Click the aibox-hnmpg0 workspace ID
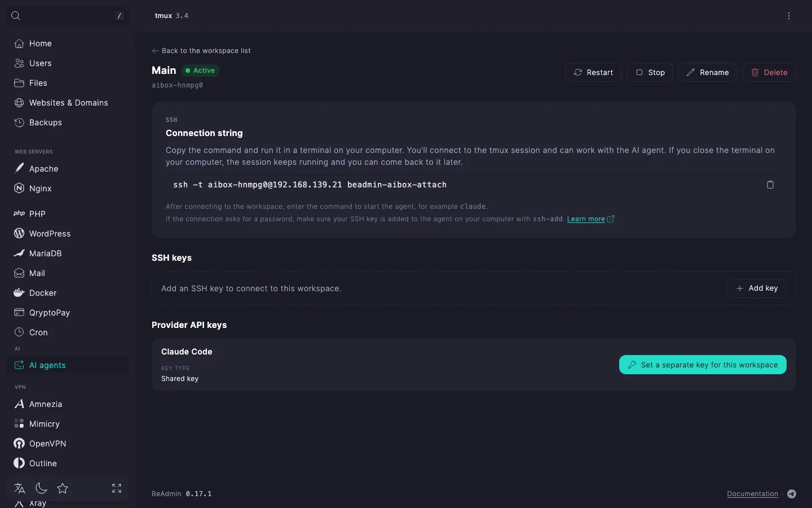This screenshot has width=812, height=508. [177, 85]
